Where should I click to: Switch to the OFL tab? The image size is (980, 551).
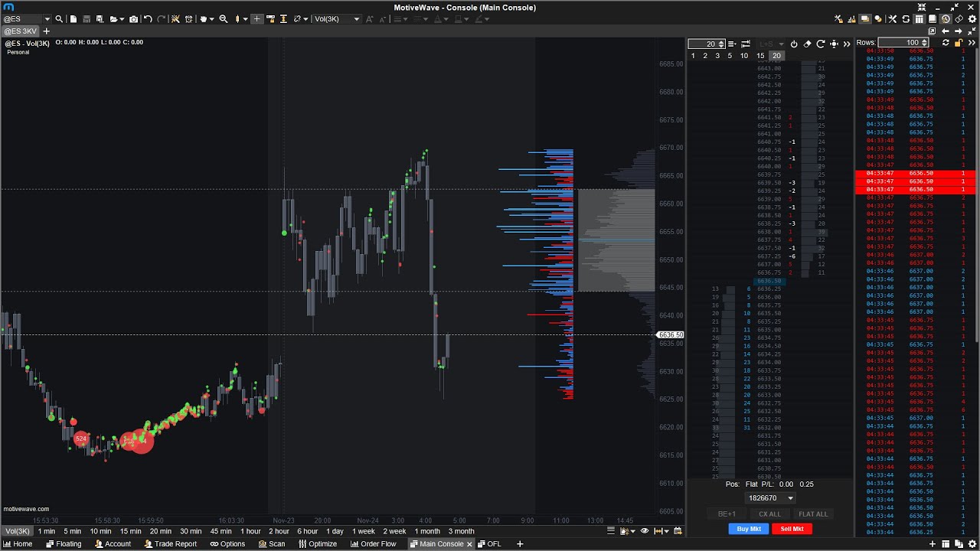489,544
